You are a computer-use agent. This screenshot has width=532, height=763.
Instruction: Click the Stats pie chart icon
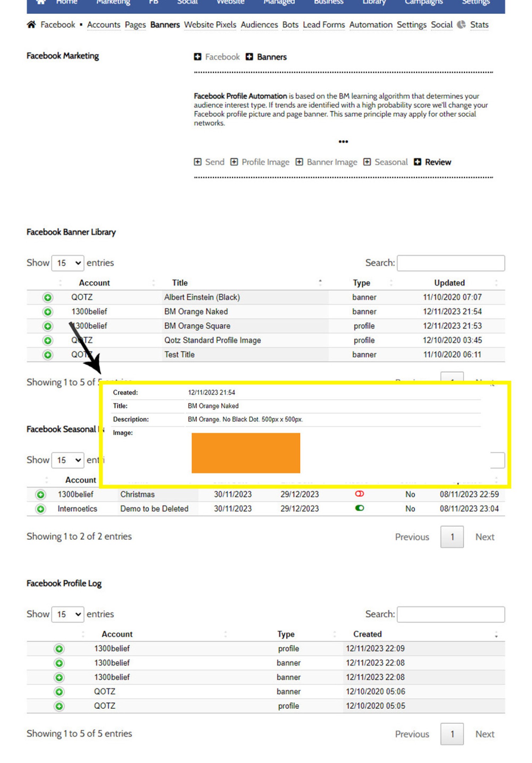coord(461,24)
